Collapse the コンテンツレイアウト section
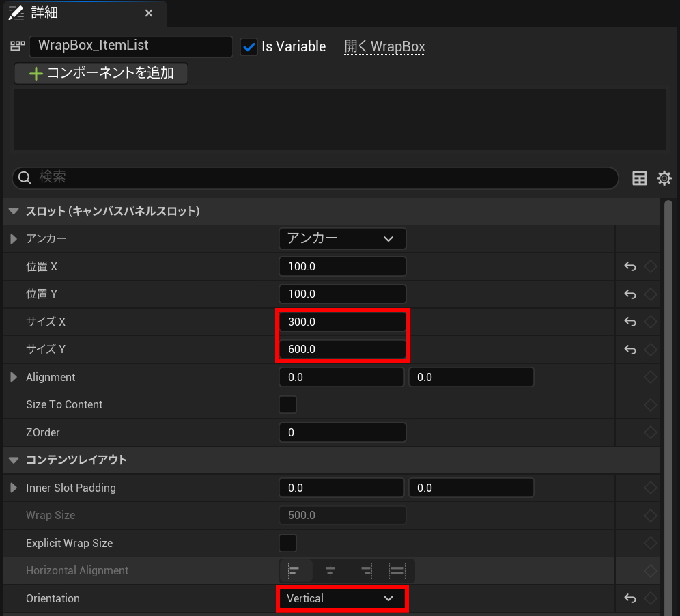The height and width of the screenshot is (616, 680). (x=14, y=460)
